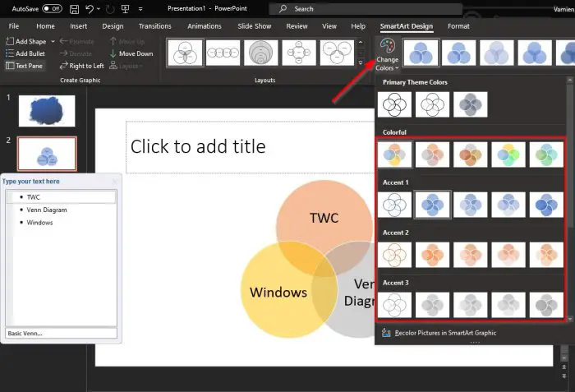Screen dimensions: 575x392
Task: Choose last Accent 2 swatch
Action: [x=546, y=255]
